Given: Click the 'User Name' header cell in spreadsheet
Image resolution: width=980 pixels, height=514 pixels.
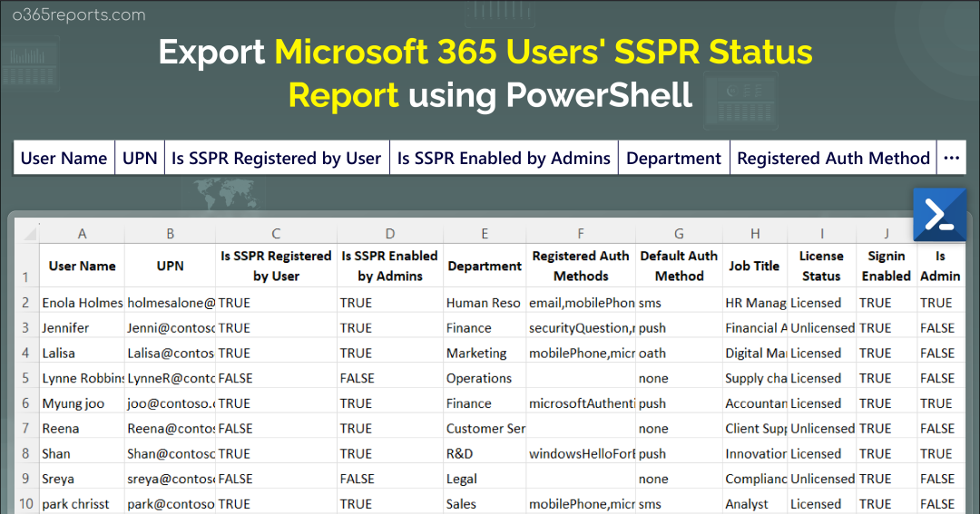Looking at the screenshot, I should tap(82, 266).
